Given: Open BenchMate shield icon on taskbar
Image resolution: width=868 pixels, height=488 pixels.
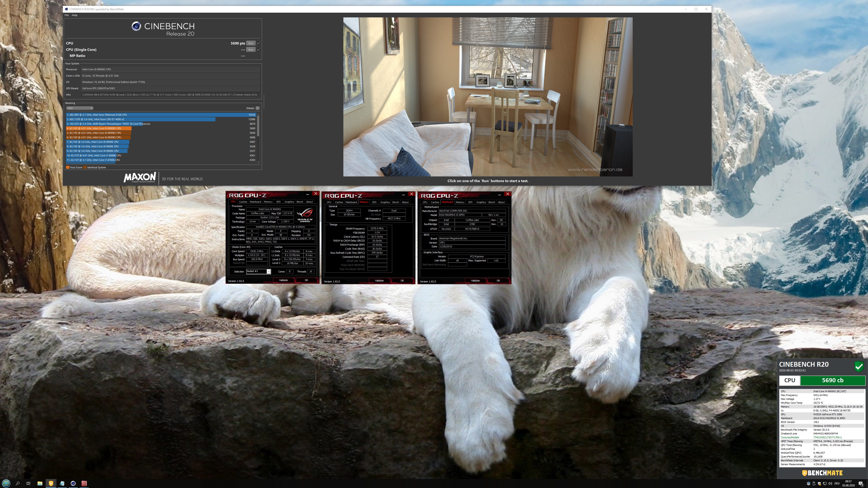Looking at the screenshot, I should pyautogui.click(x=51, y=483).
